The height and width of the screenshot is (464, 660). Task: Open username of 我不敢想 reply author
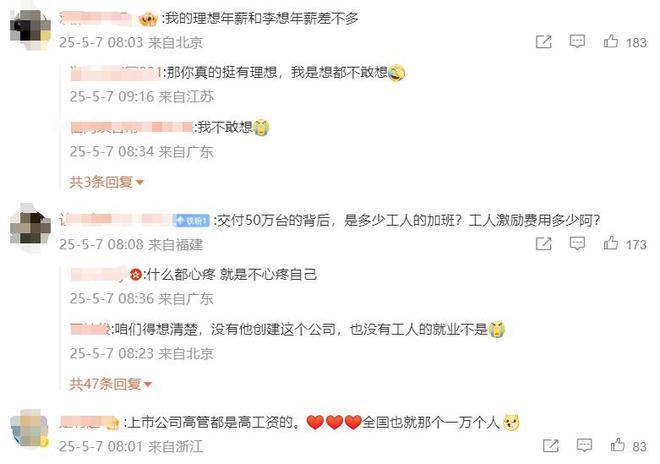pos(132,127)
